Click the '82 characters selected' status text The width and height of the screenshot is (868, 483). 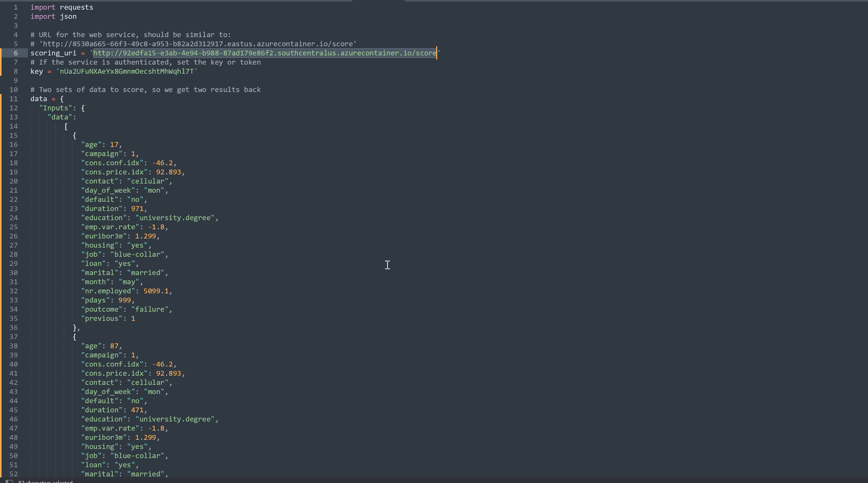(x=45, y=482)
